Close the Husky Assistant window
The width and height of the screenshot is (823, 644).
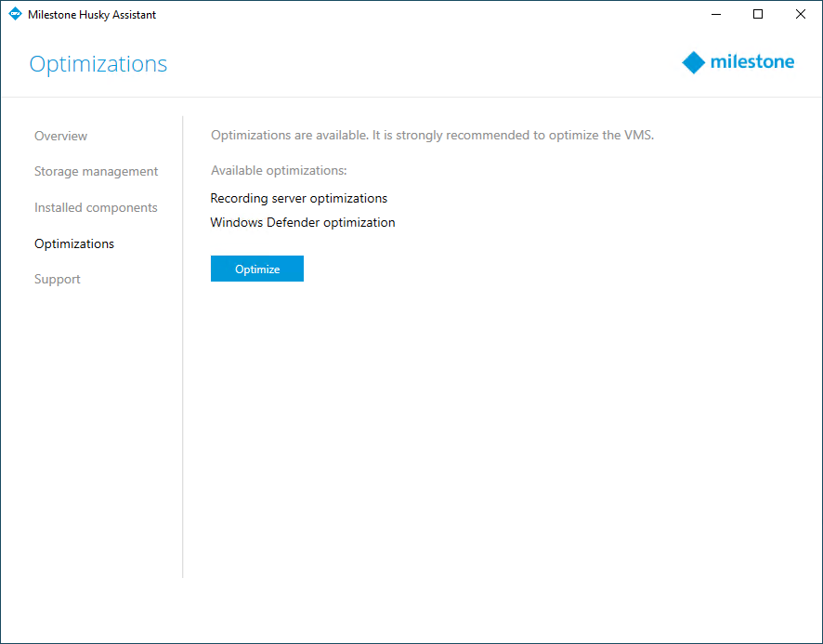(x=801, y=14)
